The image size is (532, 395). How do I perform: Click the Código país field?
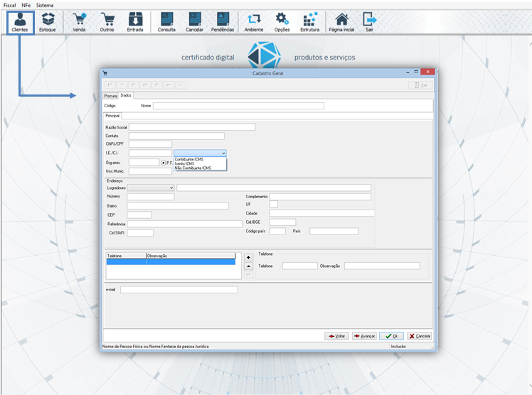(277, 231)
